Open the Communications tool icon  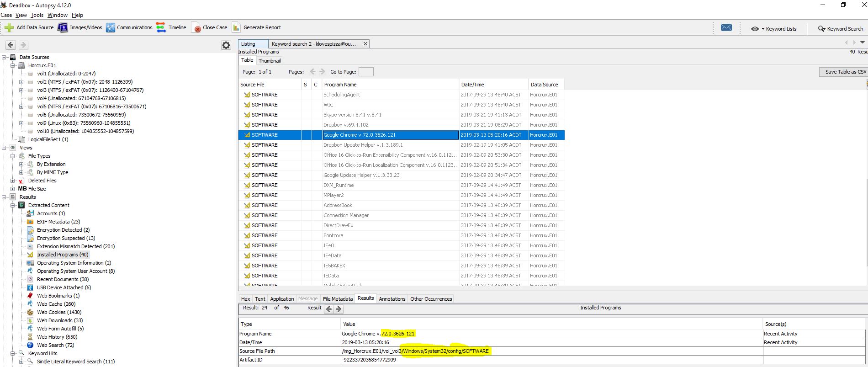[x=111, y=27]
